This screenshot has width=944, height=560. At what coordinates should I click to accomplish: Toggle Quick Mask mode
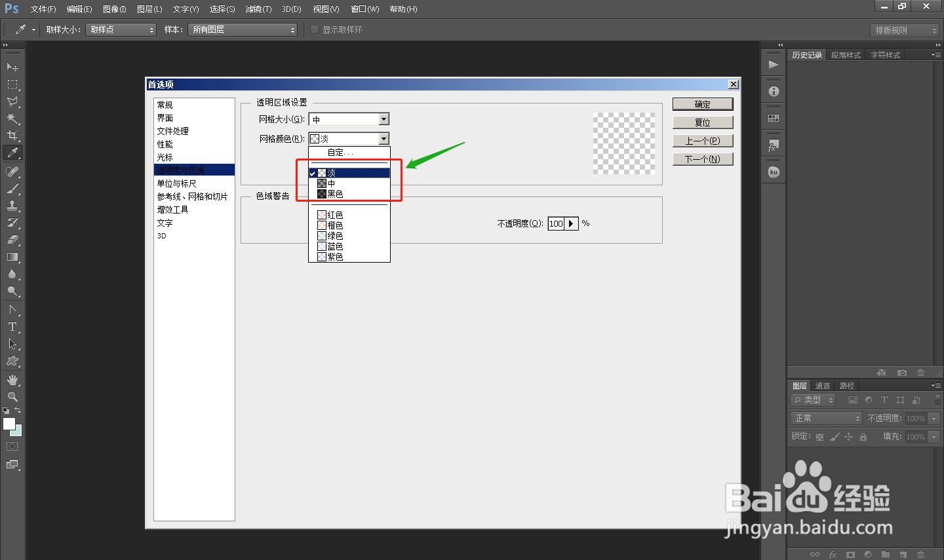coord(12,447)
